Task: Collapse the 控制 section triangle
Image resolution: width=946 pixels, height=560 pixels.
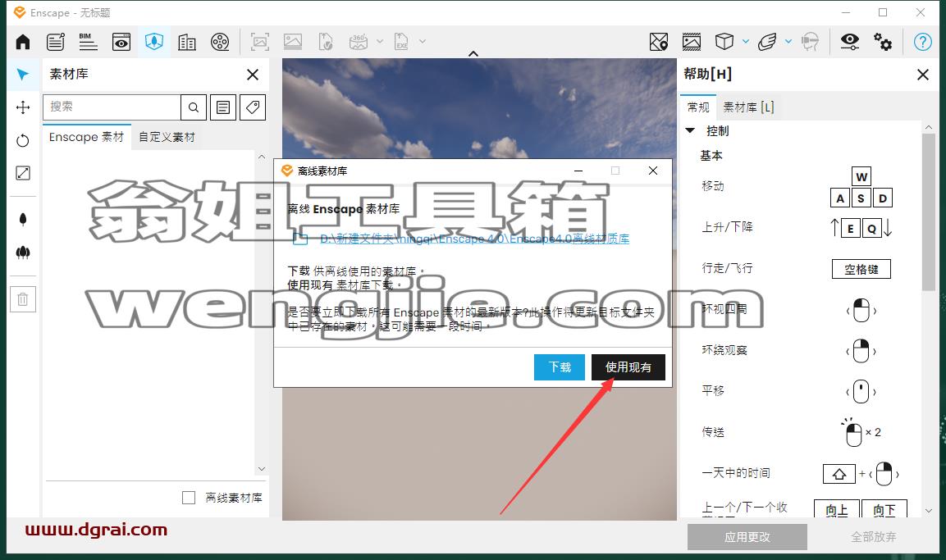Action: (690, 131)
